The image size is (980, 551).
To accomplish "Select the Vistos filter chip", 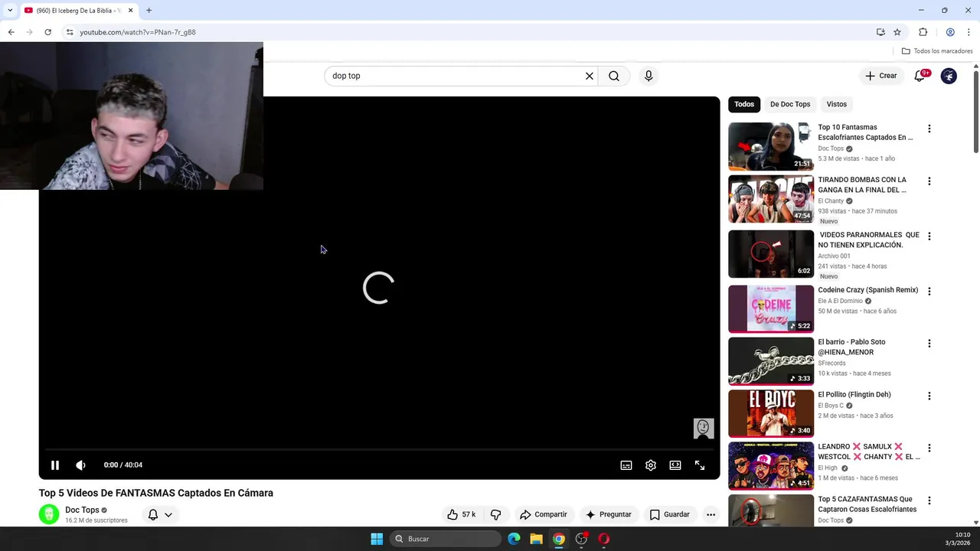I will tap(837, 104).
